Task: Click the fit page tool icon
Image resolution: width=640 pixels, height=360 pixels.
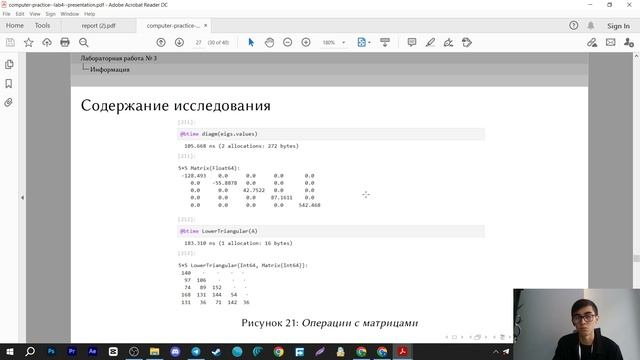Action: pos(362,42)
